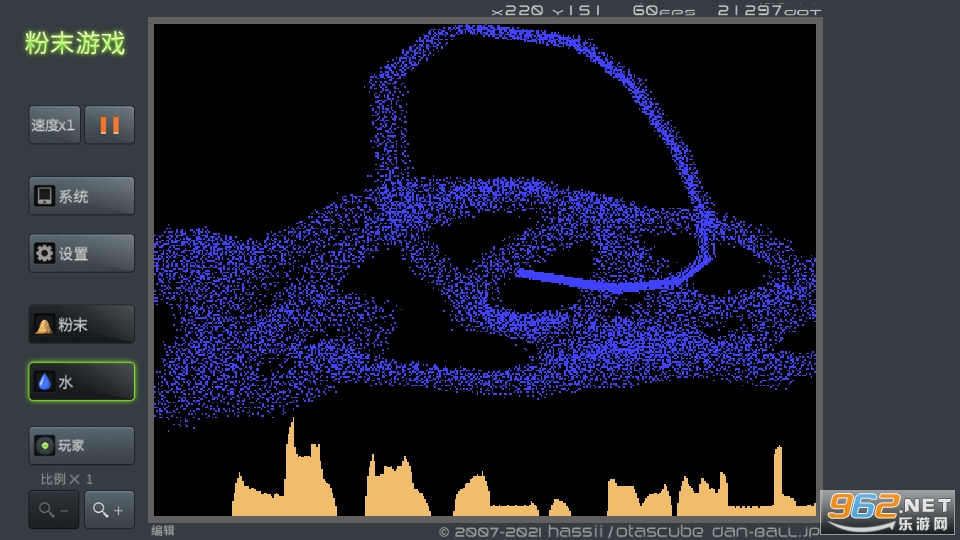This screenshot has width=960, height=540.
Task: Open the 系统 system menu
Action: (81, 196)
